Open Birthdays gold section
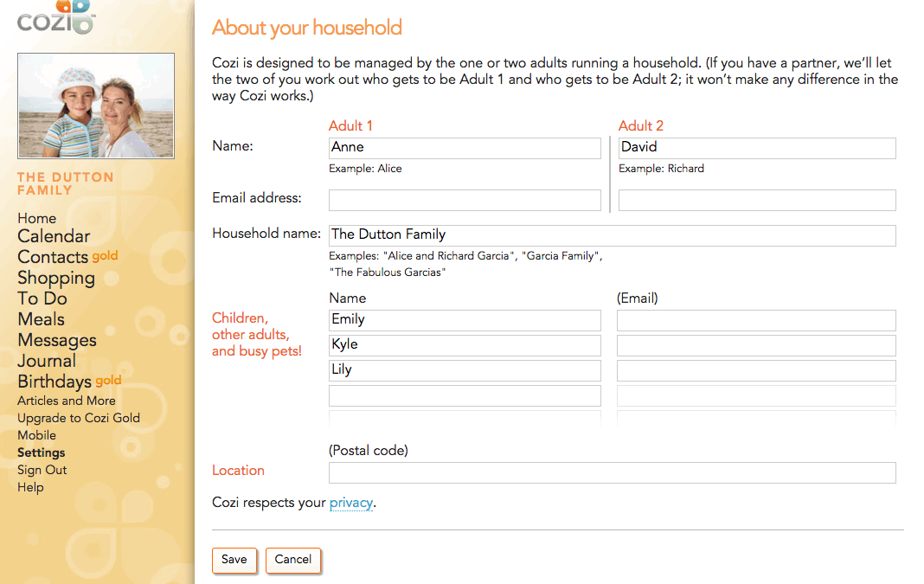This screenshot has width=924, height=584. click(x=69, y=382)
